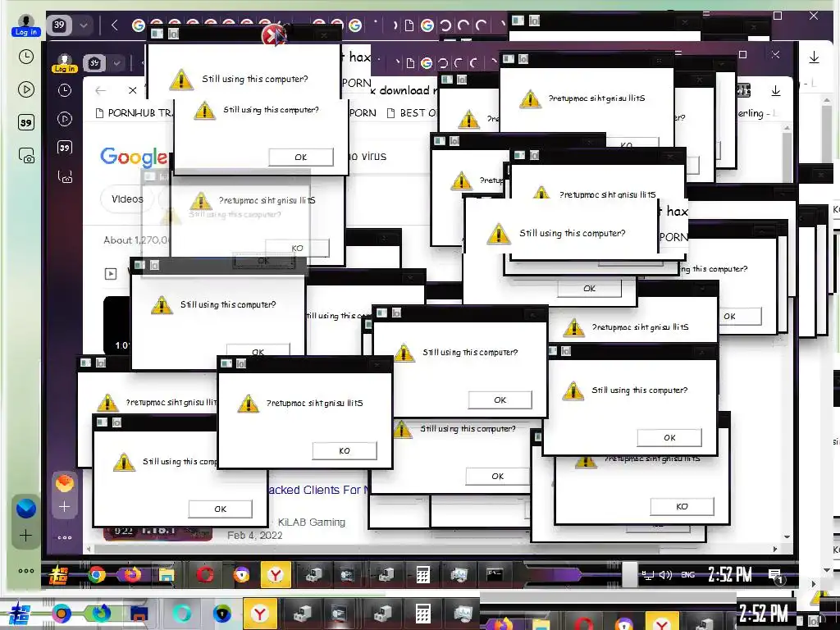Click back chevron in outer browser tab bar
Image resolution: width=840 pixels, height=630 pixels.
(x=114, y=25)
